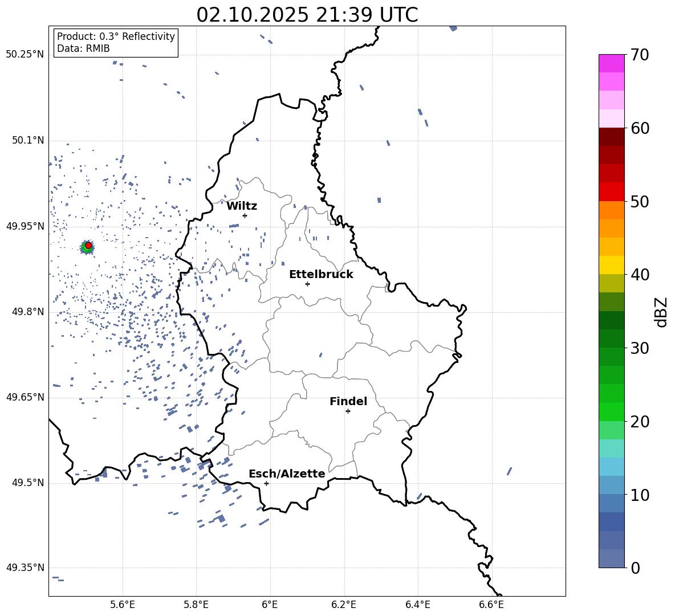Click the colorbar tick label 40
Image resolution: width=675 pixels, height=616 pixels.
coord(640,275)
